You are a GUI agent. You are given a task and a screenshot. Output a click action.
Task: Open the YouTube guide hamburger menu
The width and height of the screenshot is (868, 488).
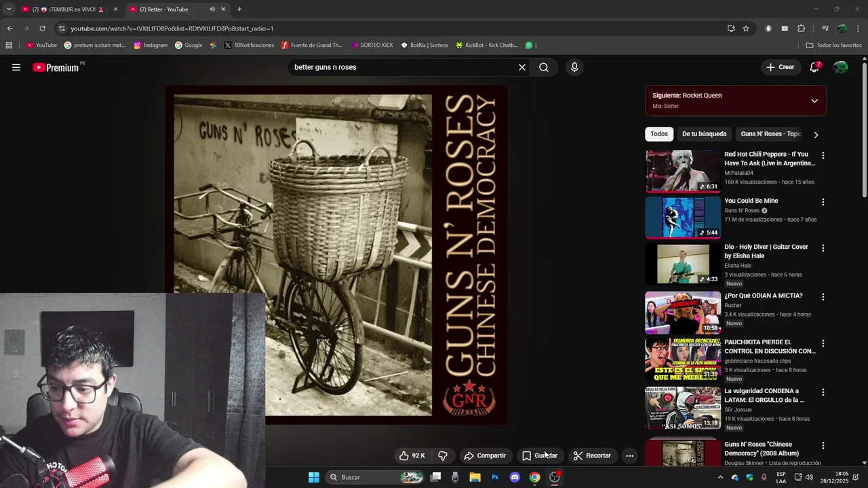(16, 67)
